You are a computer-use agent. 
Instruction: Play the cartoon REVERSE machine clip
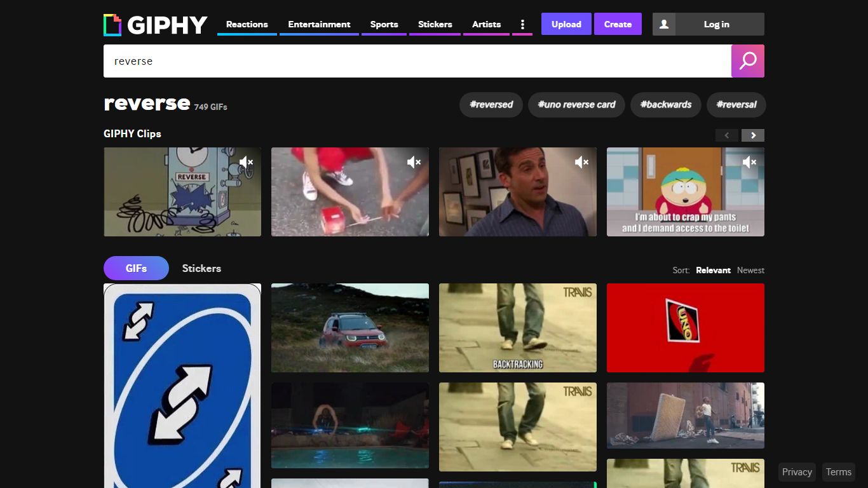tap(182, 192)
